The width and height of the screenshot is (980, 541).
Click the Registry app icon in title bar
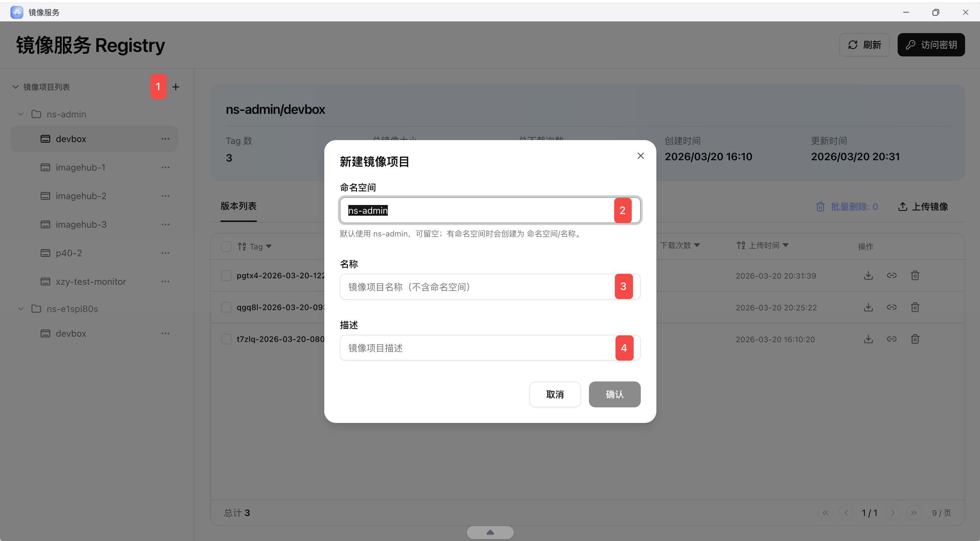[17, 12]
